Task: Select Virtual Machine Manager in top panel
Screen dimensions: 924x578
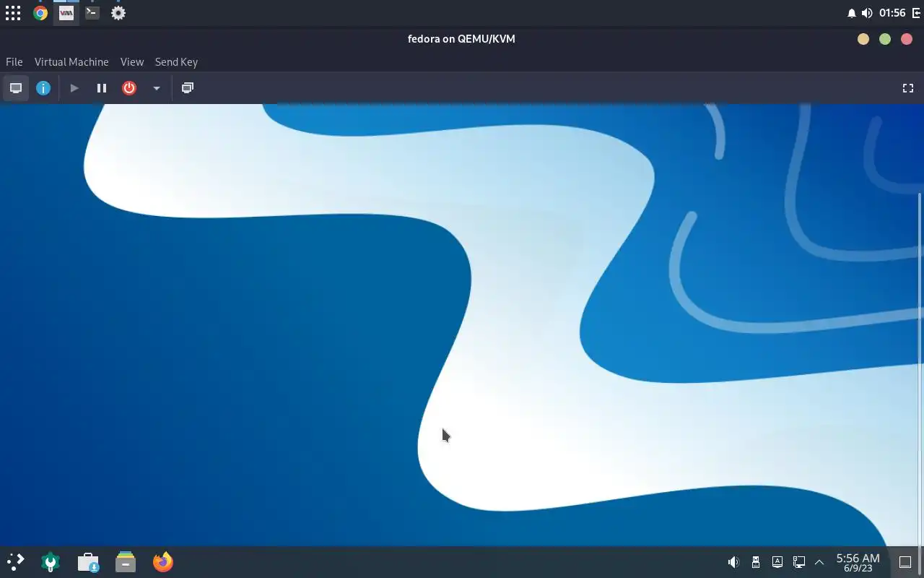Action: [x=66, y=13]
